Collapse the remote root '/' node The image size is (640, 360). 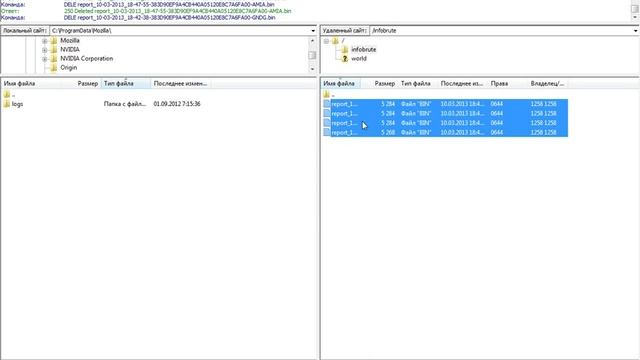(326, 41)
